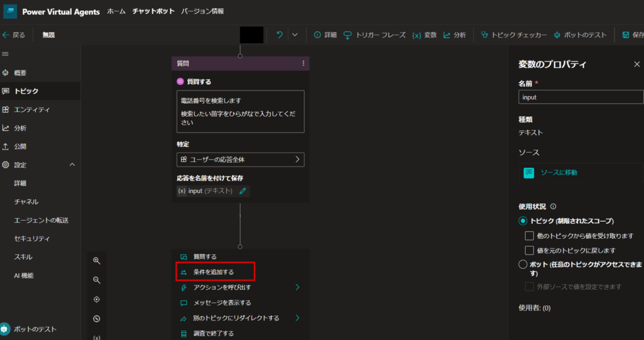Select the トピック (制限されたスコープ) radio button

(x=523, y=221)
